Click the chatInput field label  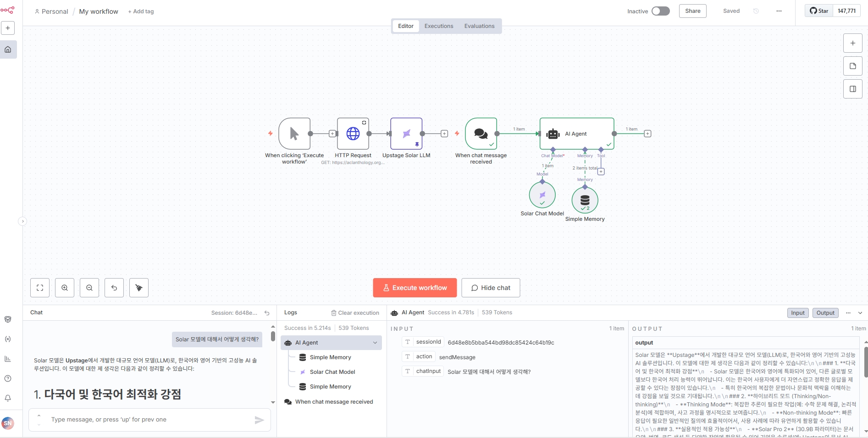tap(428, 371)
